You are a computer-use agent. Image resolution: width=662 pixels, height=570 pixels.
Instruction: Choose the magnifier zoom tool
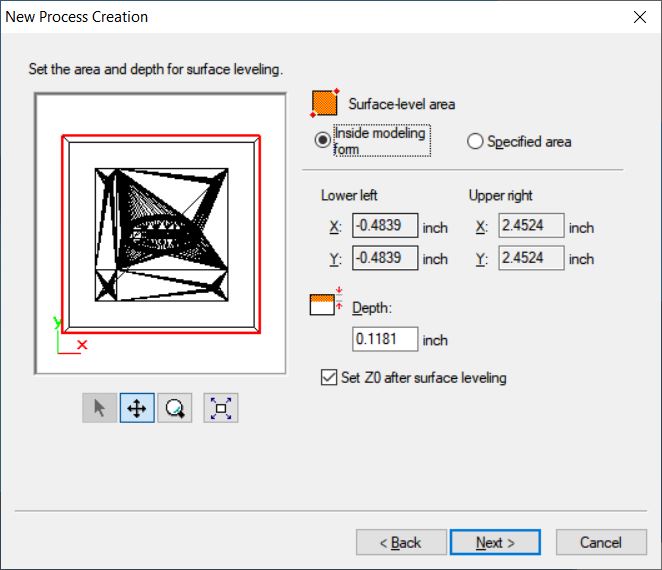point(174,408)
